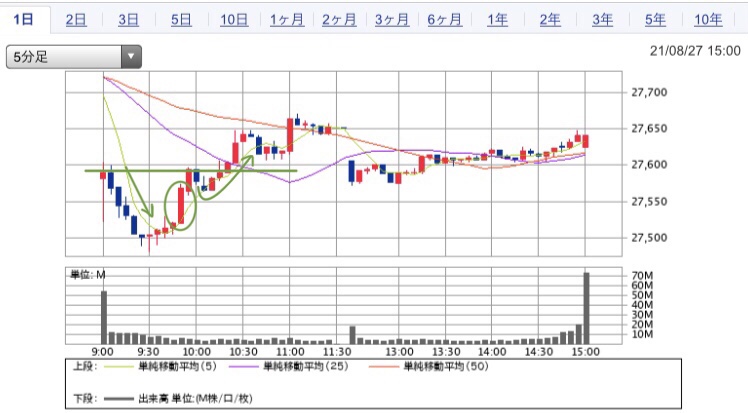
Task: Click the 単純移動平均(50) legend entry
Action: (x=446, y=366)
